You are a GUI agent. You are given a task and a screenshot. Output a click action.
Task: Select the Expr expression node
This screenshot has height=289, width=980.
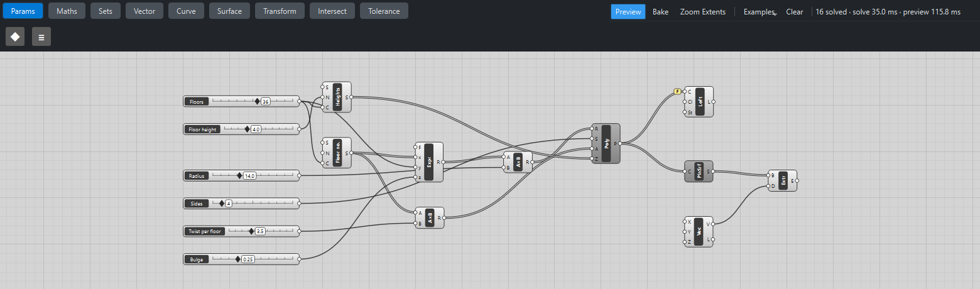pyautogui.click(x=429, y=162)
